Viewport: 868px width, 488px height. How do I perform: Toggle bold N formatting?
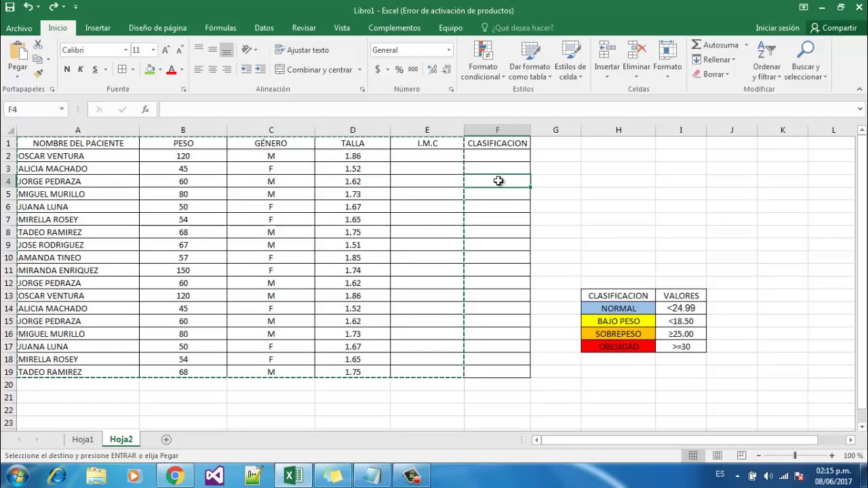point(66,69)
